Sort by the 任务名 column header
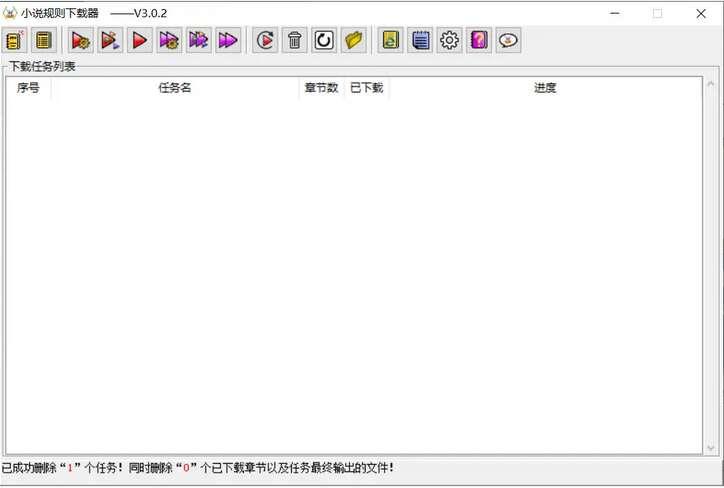Image resolution: width=724 pixels, height=488 pixels. pyautogui.click(x=175, y=88)
